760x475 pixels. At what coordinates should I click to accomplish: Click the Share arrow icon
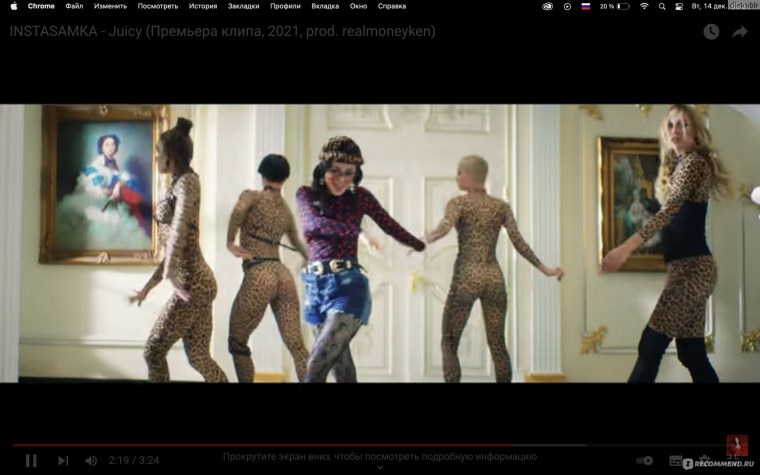[740, 32]
